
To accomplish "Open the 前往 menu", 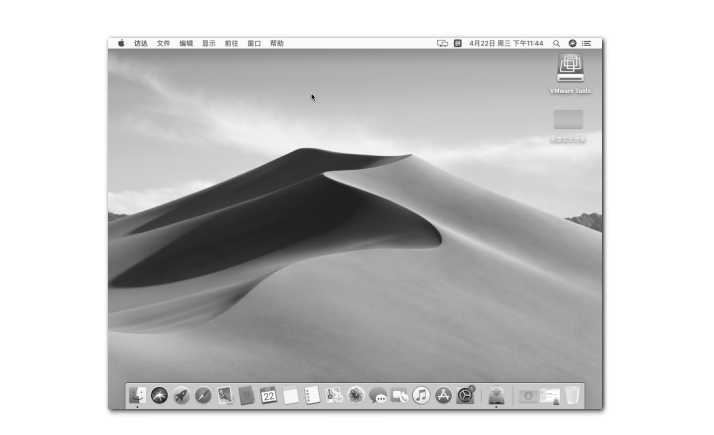I will (x=231, y=43).
